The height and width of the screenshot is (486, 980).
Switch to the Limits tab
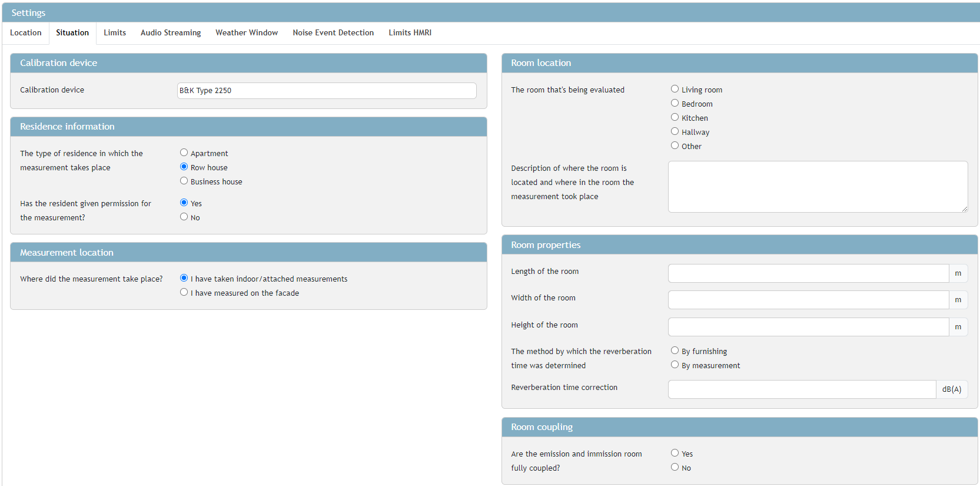pos(115,33)
